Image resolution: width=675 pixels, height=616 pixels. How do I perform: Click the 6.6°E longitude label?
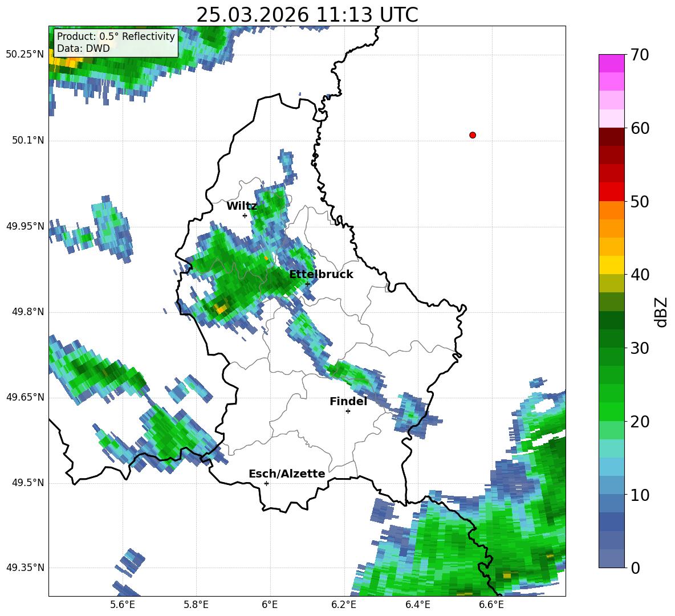point(491,605)
